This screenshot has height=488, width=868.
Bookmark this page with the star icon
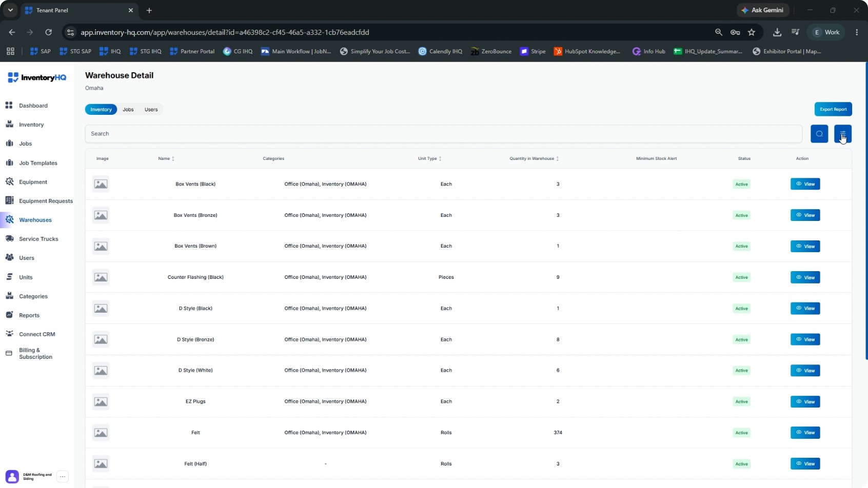pos(752,32)
